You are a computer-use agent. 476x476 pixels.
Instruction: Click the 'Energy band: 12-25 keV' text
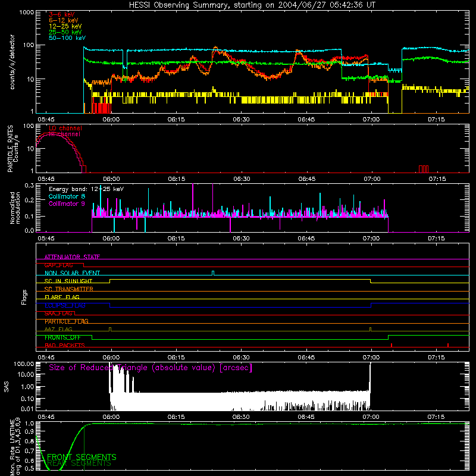[x=86, y=189]
